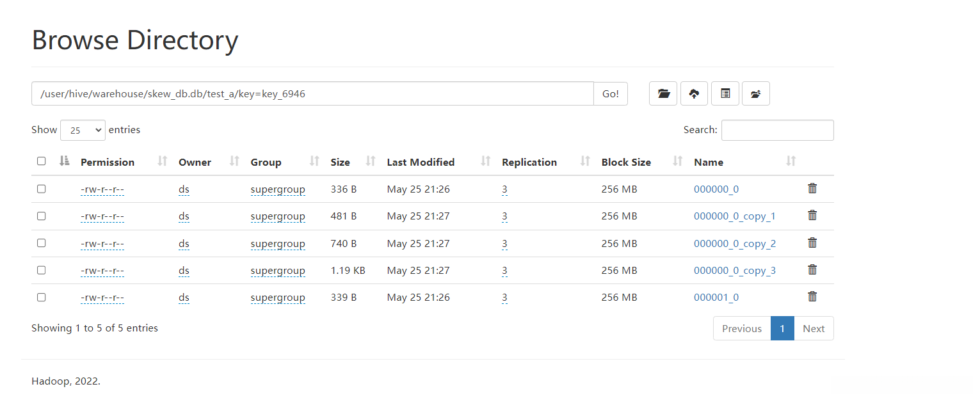Check the box for the 336 B file
The height and width of the screenshot is (398, 980).
(42, 189)
